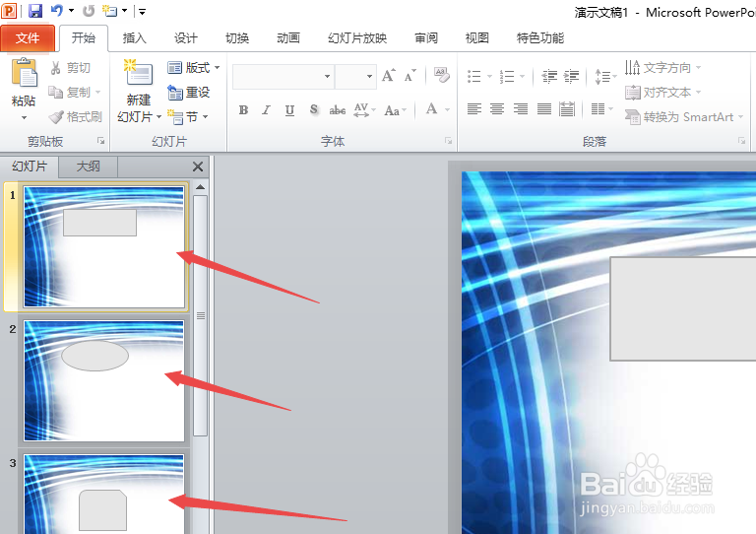Click Increase List Level icon
Viewport: 756px width, 534px height.
tap(571, 76)
